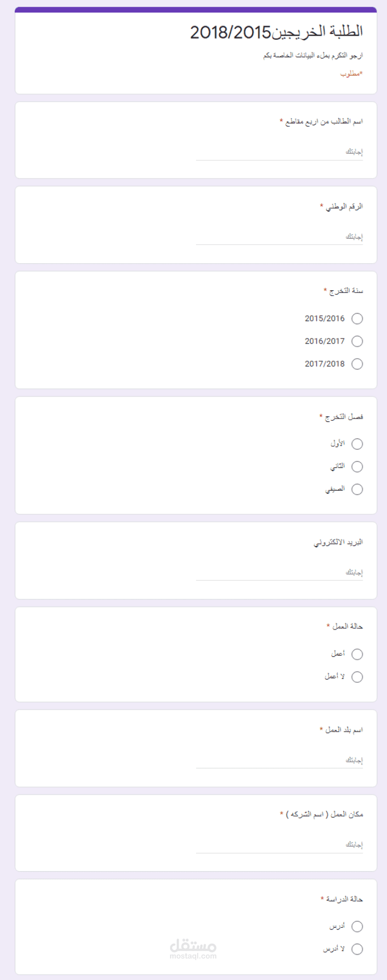Focus the الرقم الوطني answer field
The width and height of the screenshot is (387, 980).
tap(279, 237)
